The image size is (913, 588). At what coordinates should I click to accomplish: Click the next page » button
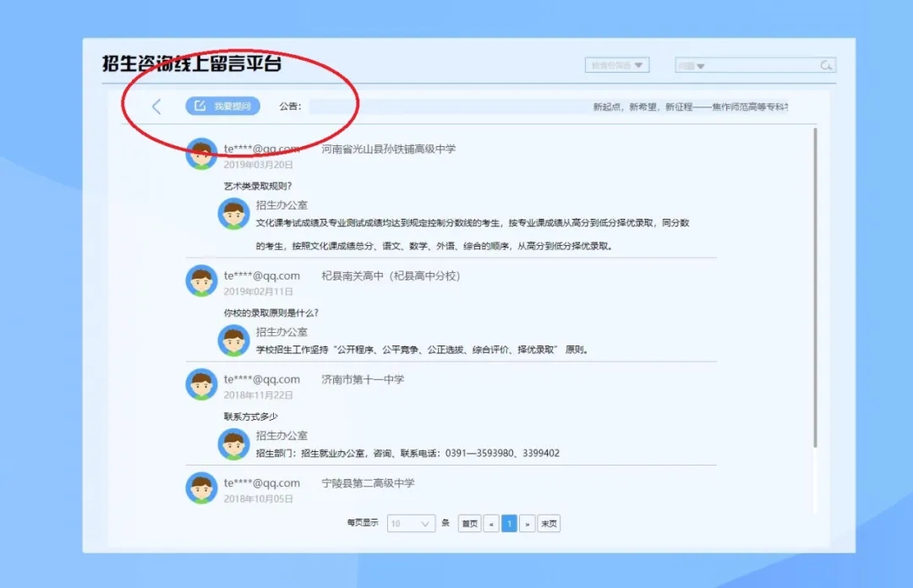(x=527, y=524)
